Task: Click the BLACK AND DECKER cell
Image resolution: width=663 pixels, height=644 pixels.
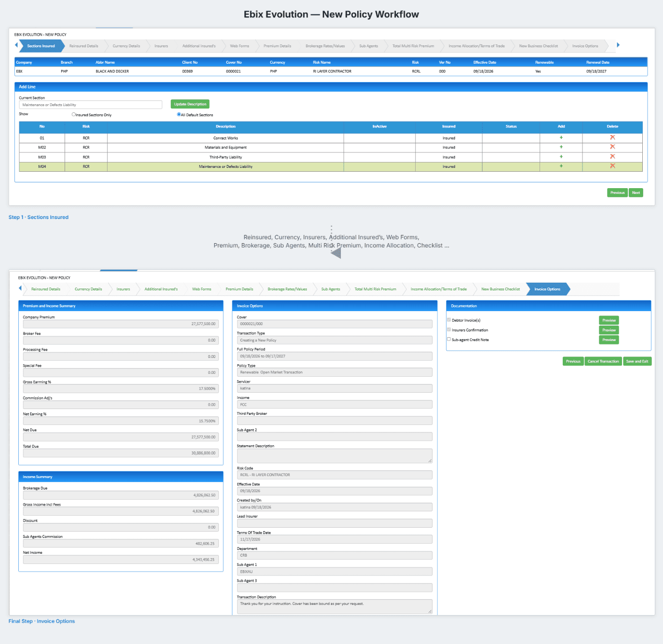Action: pos(112,71)
